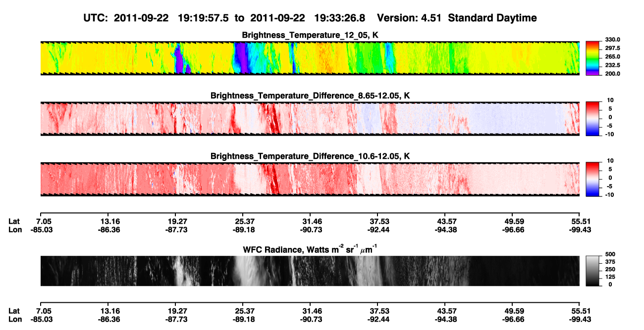Click the Lat row label beneath the WFC Radiance image
Screen dimensions: 644x330
14,311
